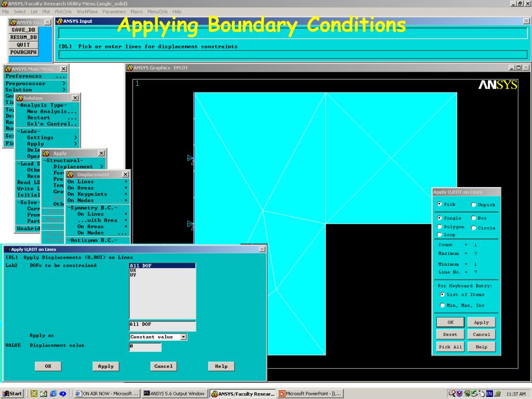
Task: Click the POWRGRPH toolbar button
Action: click(23, 52)
